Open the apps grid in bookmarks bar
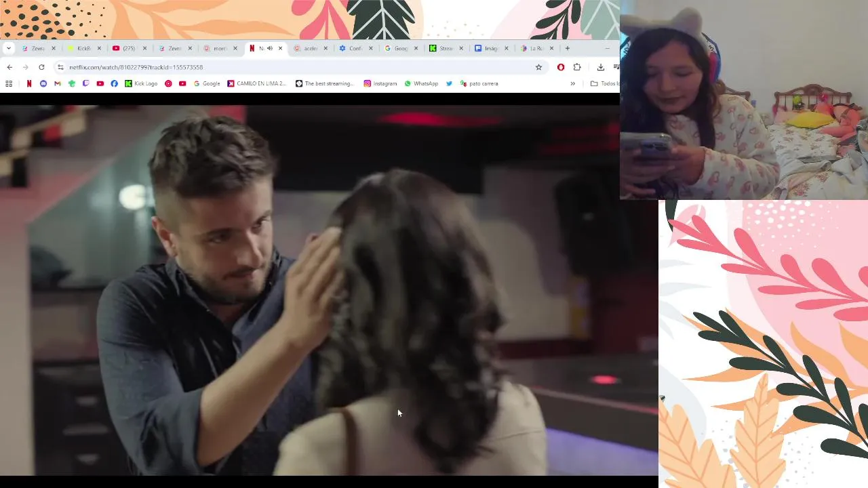This screenshot has width=868, height=488. [9, 83]
